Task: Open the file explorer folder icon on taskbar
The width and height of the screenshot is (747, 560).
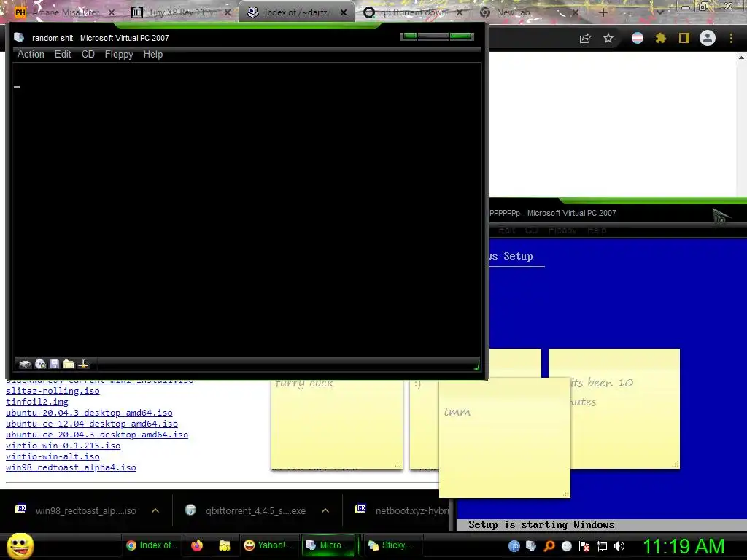Action: (225, 545)
